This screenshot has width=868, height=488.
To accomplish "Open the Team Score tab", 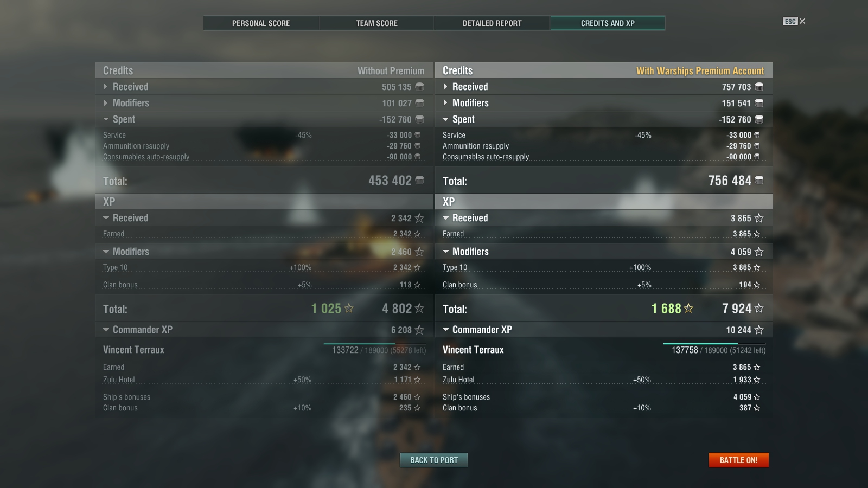I will tap(376, 23).
